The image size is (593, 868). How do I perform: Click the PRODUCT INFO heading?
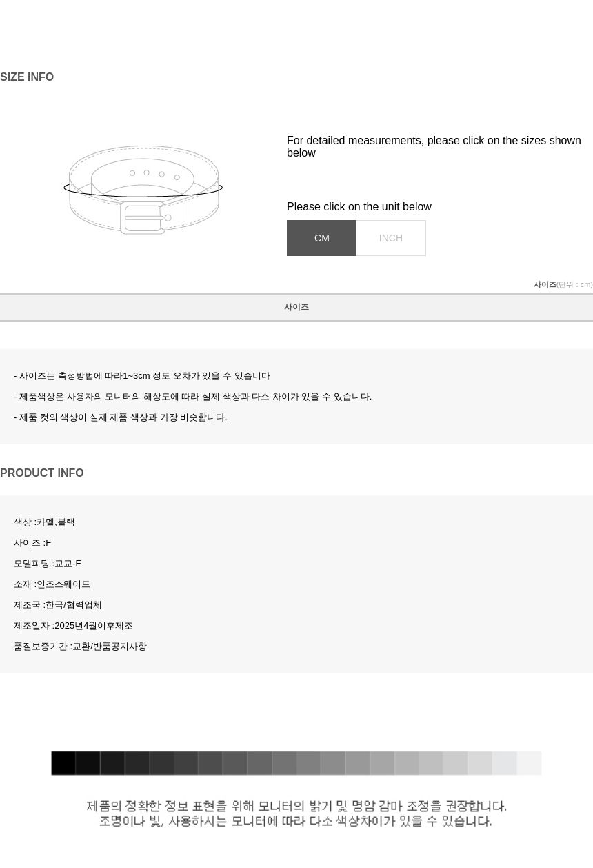pos(42,473)
